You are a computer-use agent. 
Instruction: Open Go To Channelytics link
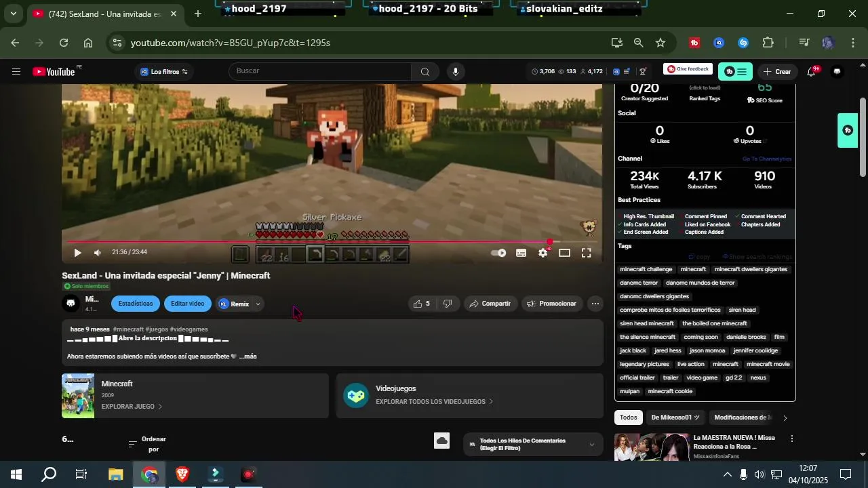[767, 159]
